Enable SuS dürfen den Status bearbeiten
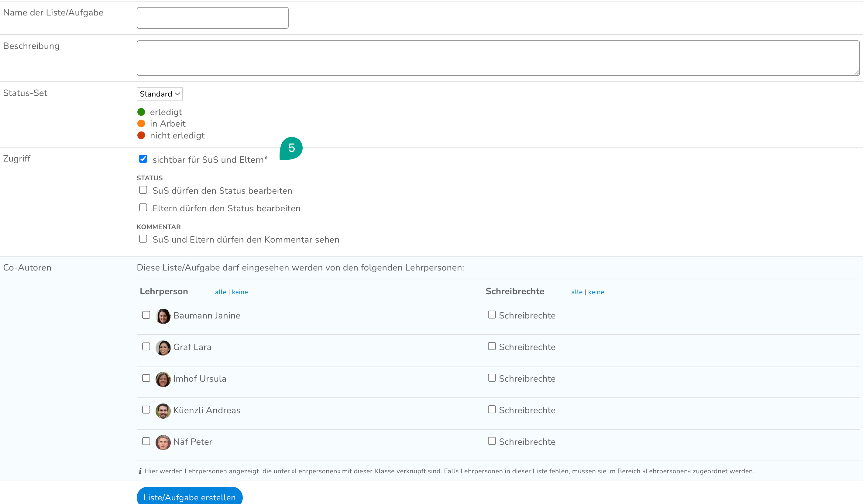The height and width of the screenshot is (504, 866). pyautogui.click(x=143, y=190)
